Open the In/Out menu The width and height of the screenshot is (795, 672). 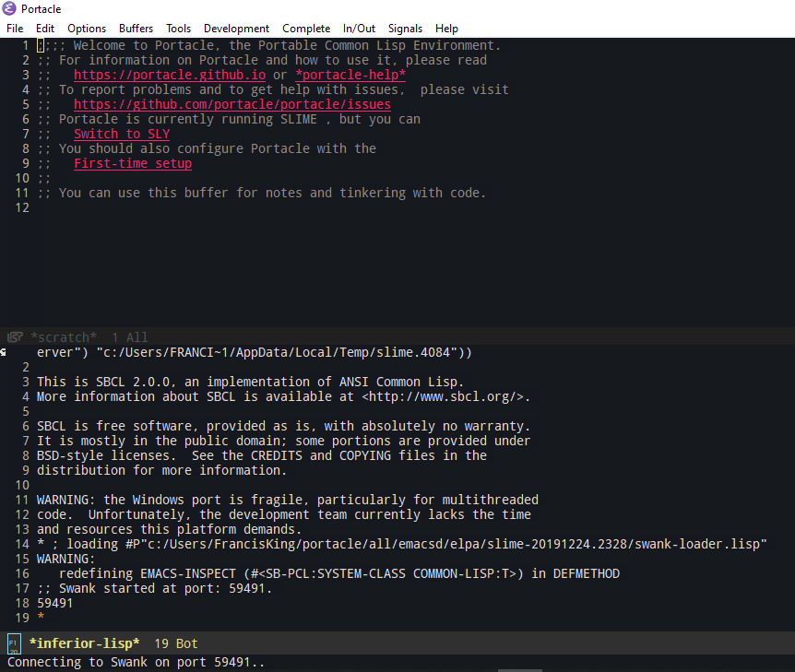click(x=359, y=29)
